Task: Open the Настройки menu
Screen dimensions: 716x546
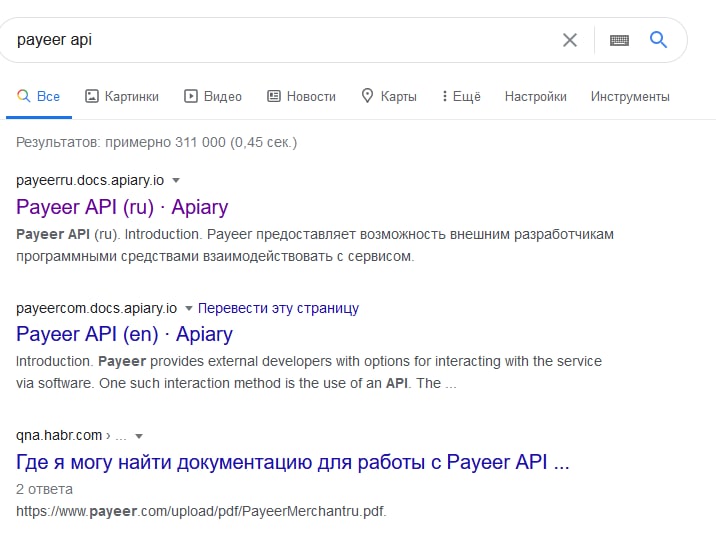Action: click(535, 97)
